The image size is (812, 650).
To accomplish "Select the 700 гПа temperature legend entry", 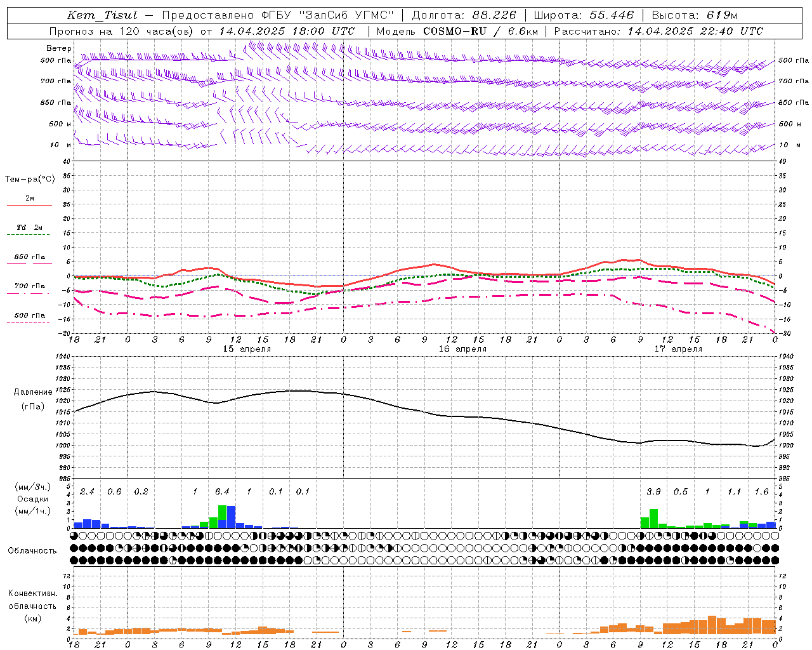I will coord(29,286).
